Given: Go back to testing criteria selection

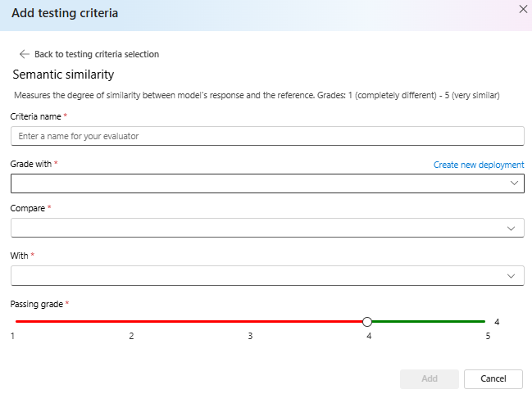Looking at the screenshot, I should [x=96, y=54].
